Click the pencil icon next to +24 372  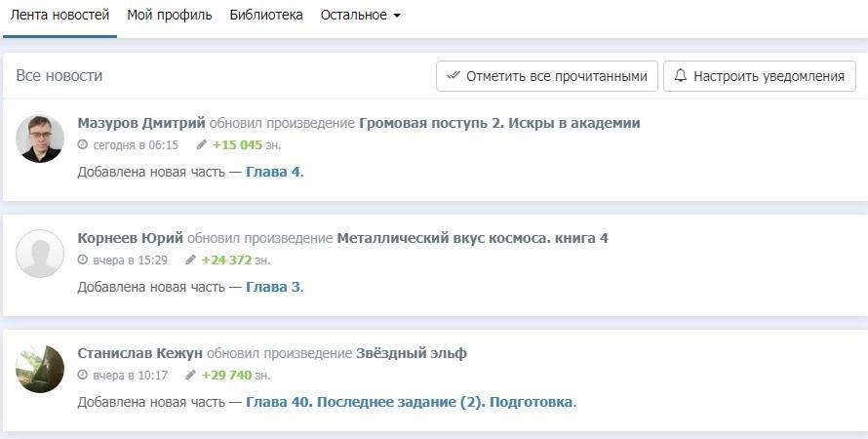[191, 260]
